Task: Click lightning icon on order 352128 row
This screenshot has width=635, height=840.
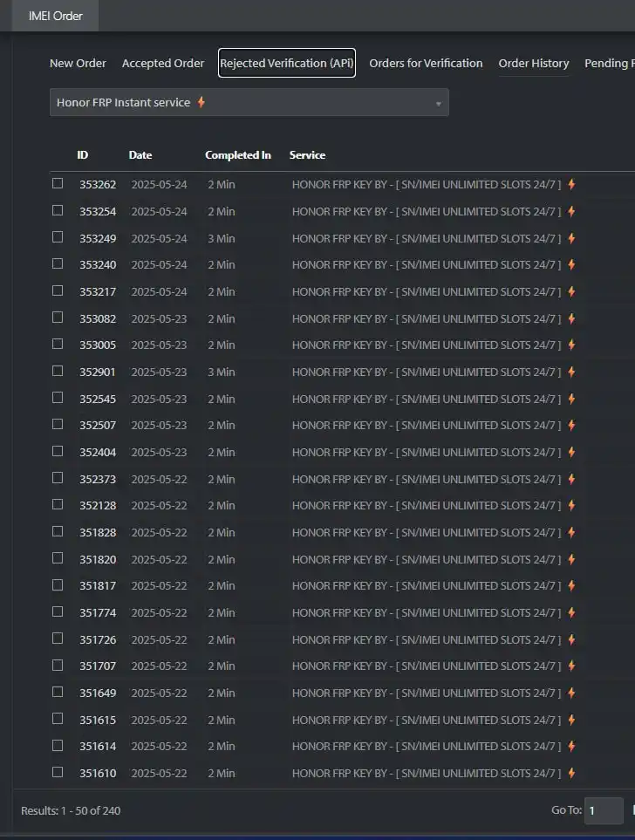Action: point(572,505)
